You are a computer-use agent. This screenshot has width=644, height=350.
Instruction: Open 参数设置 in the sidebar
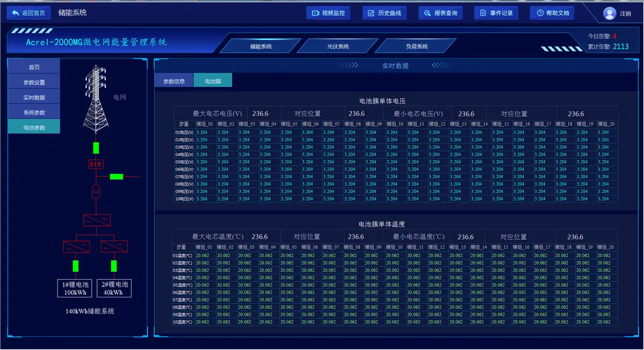33,81
